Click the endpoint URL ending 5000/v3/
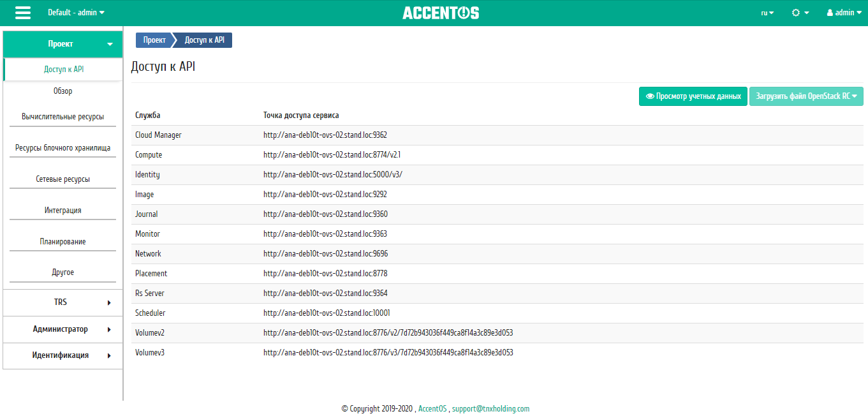The height and width of the screenshot is (416, 868). pyautogui.click(x=333, y=175)
